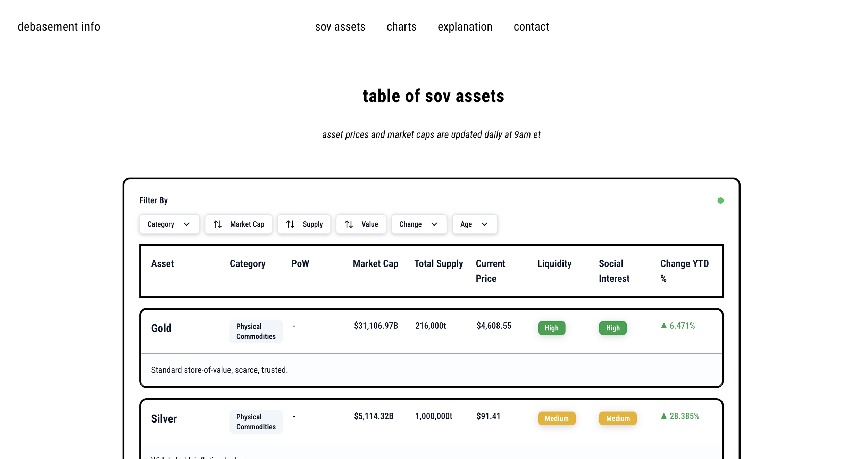Click the Age filter chevron arrow
This screenshot has width=868, height=459.
(484, 224)
